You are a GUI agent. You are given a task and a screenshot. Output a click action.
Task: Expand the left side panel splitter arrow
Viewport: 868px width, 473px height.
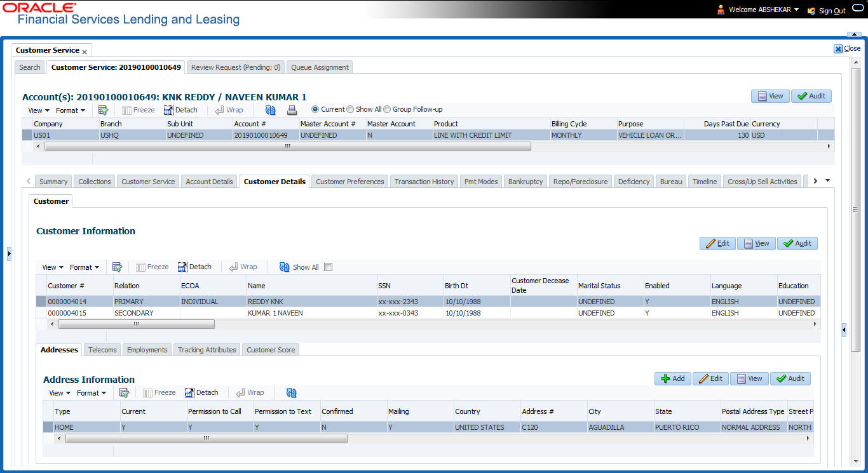[x=9, y=254]
